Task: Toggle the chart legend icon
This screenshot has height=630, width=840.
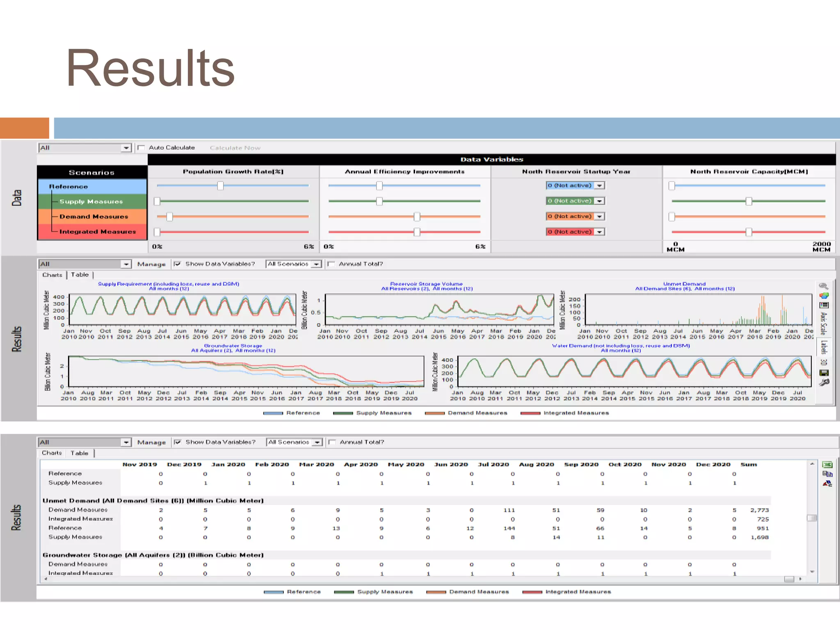Action: 824,305
